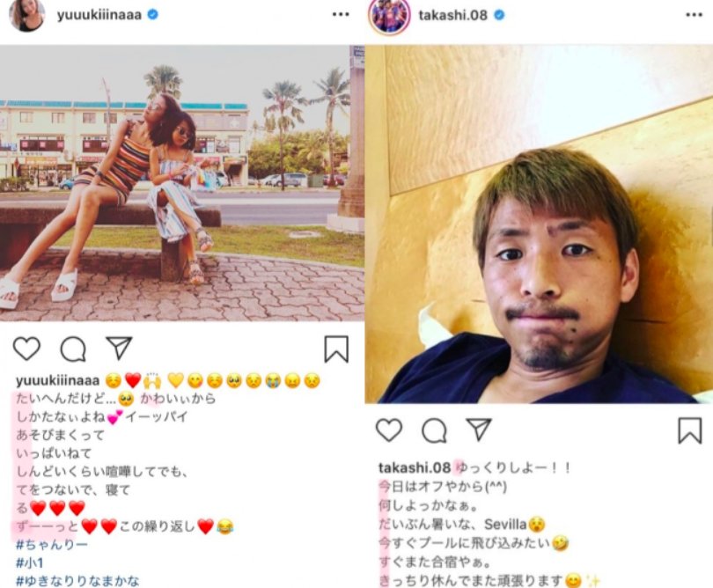Open the #ゆきなりりなまかな hashtag

(x=77, y=581)
